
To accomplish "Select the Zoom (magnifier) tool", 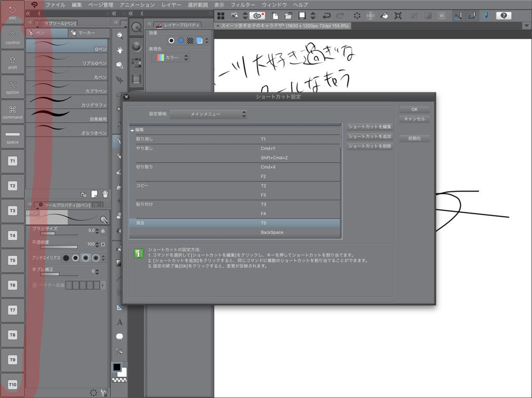I will pyautogui.click(x=120, y=35).
